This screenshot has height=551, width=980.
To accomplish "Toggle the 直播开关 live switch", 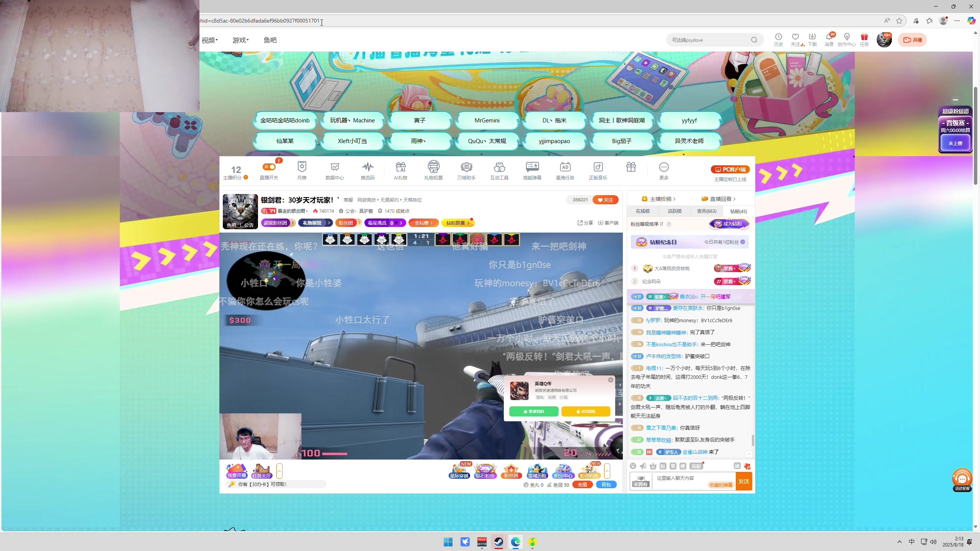I will point(269,167).
